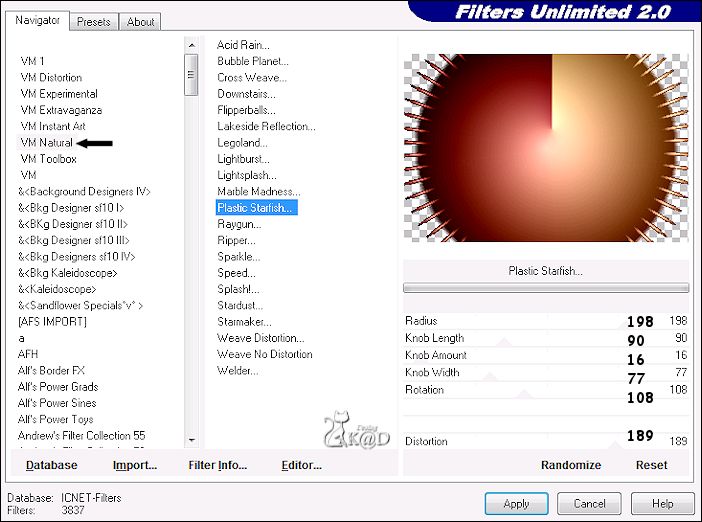Choose the Weave Distortion filter

click(x=260, y=338)
